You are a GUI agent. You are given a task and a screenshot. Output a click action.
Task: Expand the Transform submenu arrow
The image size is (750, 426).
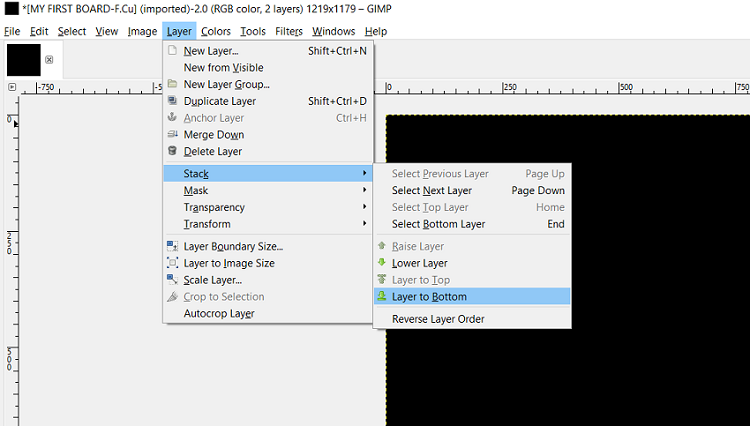364,223
